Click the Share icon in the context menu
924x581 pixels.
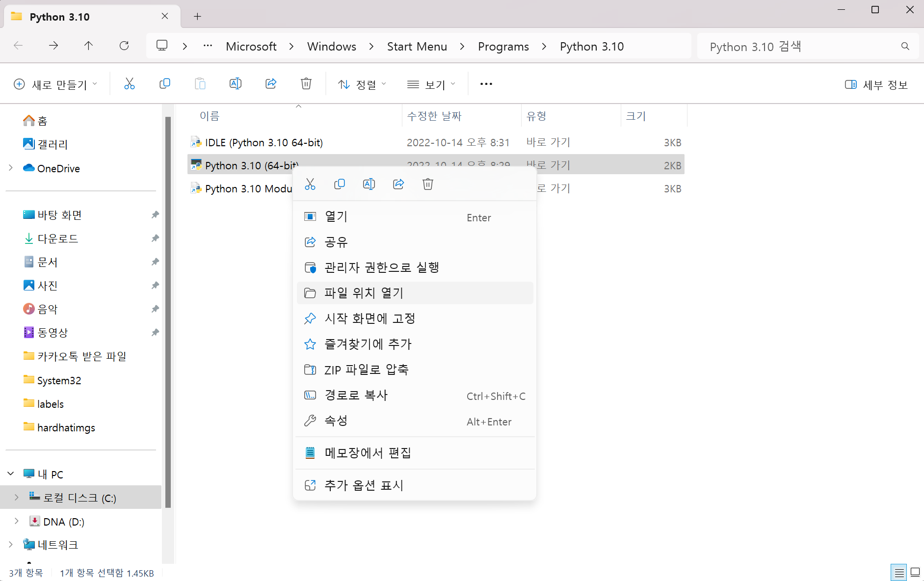(398, 185)
